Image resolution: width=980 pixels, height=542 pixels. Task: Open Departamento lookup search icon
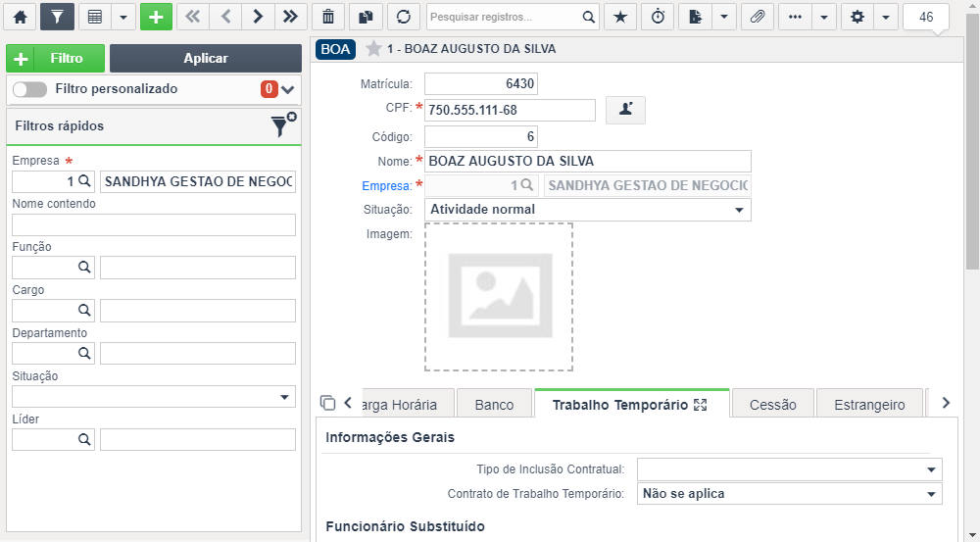pyautogui.click(x=84, y=354)
